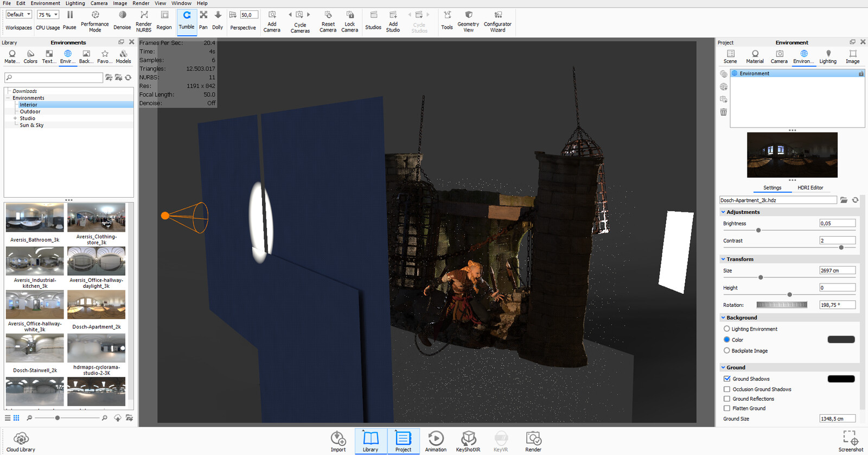The height and width of the screenshot is (455, 868).
Task: Select the Interior environments folder
Action: coord(29,105)
